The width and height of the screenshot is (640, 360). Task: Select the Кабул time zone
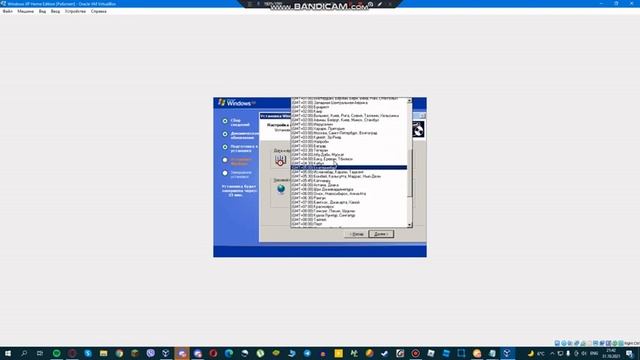[x=349, y=163]
